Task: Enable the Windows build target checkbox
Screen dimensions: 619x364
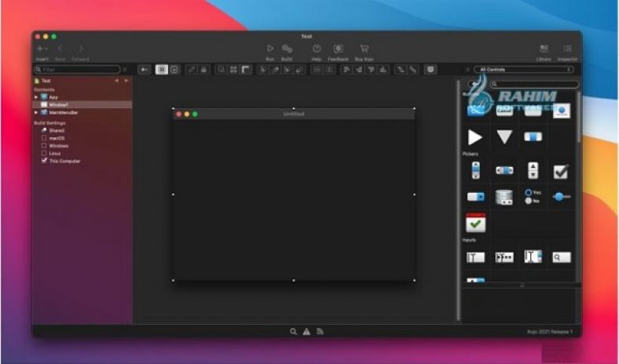Action: click(x=44, y=145)
